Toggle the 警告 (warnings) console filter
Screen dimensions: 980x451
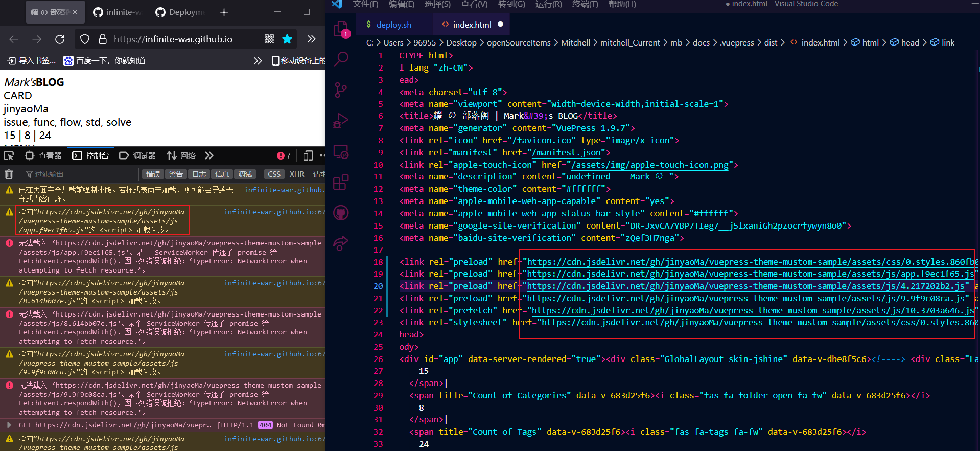pyautogui.click(x=176, y=174)
